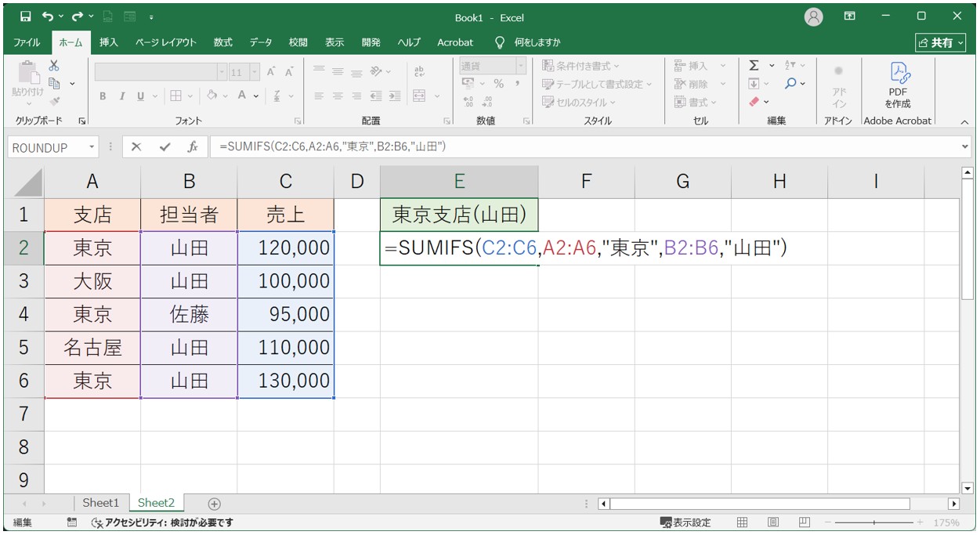Zoom out with the minus button

click(828, 522)
